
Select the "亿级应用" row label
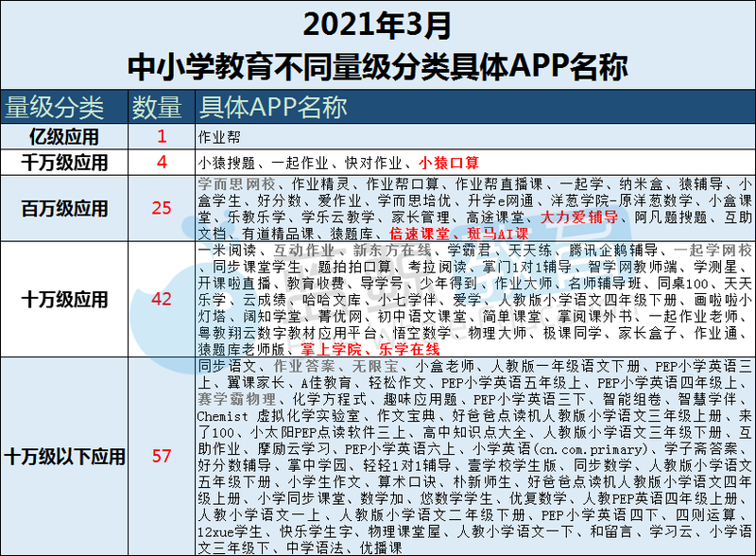64,136
